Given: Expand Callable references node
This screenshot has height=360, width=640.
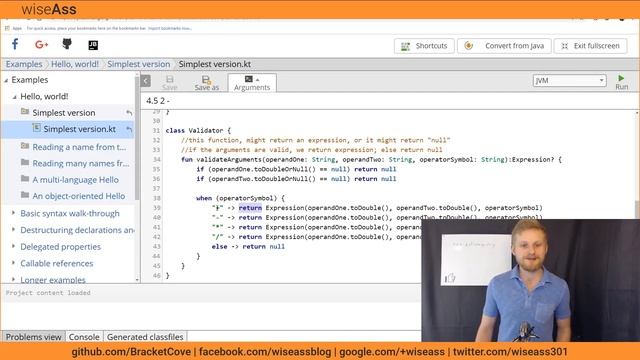Looking at the screenshot, I should [x=13, y=263].
